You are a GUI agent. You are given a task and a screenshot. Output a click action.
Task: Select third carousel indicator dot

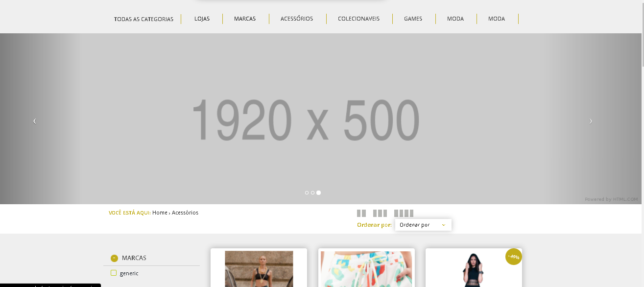pyautogui.click(x=318, y=192)
